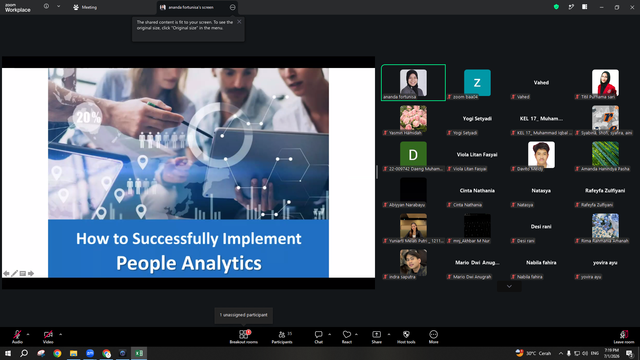The height and width of the screenshot is (360, 640).
Task: Open the shared screen options circle icon
Action: (x=233, y=7)
